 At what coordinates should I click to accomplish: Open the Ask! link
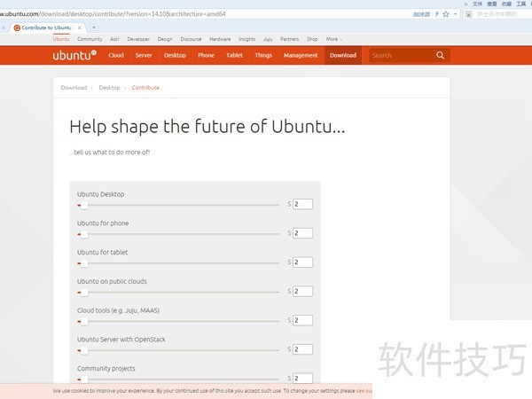click(114, 39)
